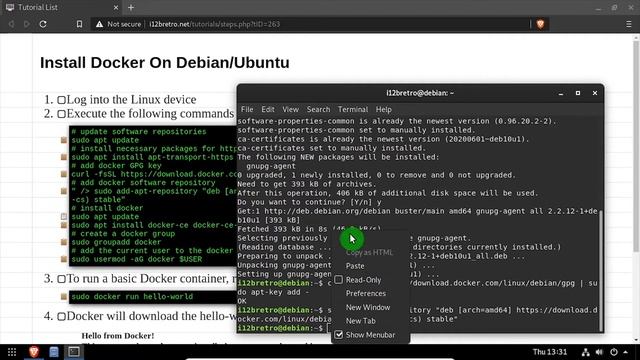The image size is (640, 360).
Task: Choose New Tab from the context menu
Action: (360, 321)
